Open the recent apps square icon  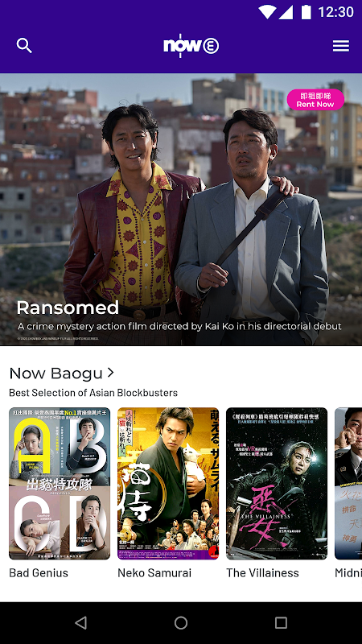(x=281, y=623)
